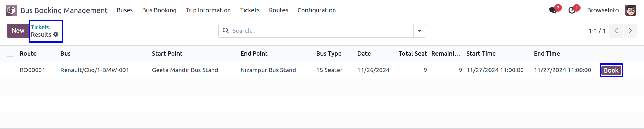Open the BrowseInfo user menu
The height and width of the screenshot is (129, 644).
pyautogui.click(x=603, y=10)
